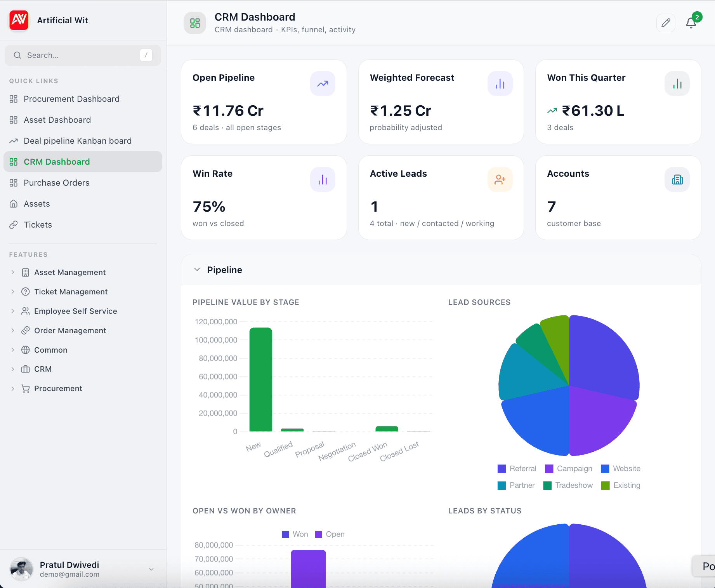
Task: Expand the Ticket Management feature group
Action: [13, 292]
